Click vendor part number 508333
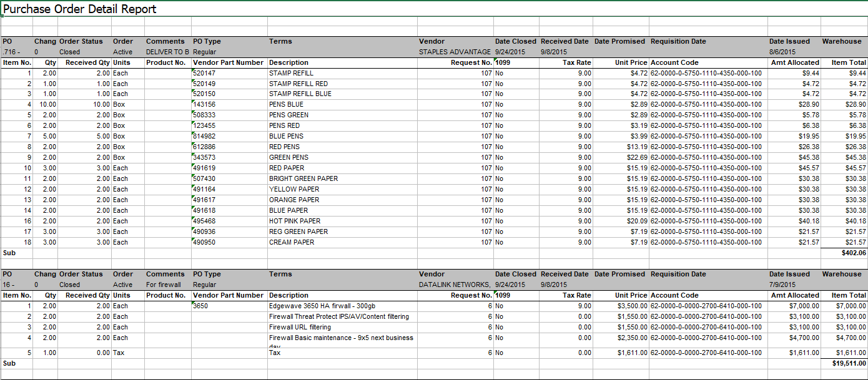This screenshot has height=380, width=868. [229, 115]
